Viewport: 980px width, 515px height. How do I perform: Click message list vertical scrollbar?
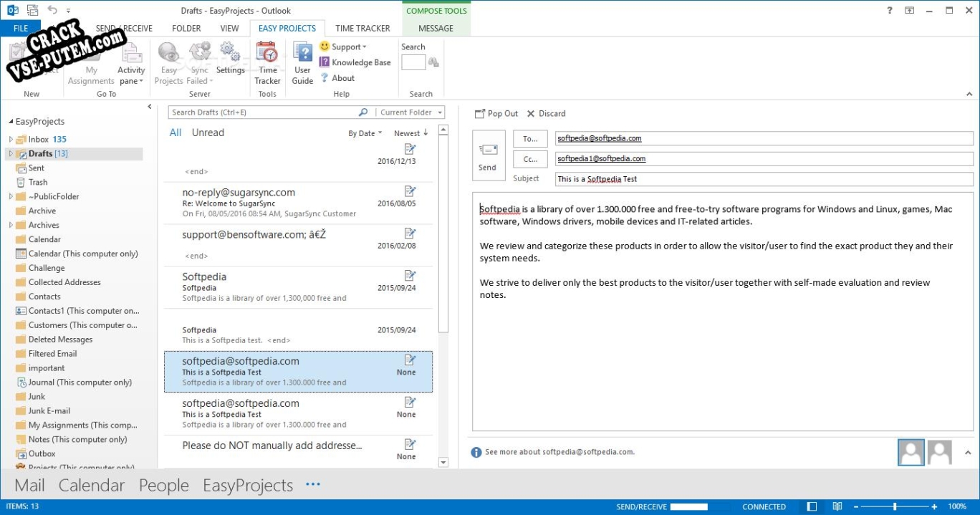(x=443, y=297)
